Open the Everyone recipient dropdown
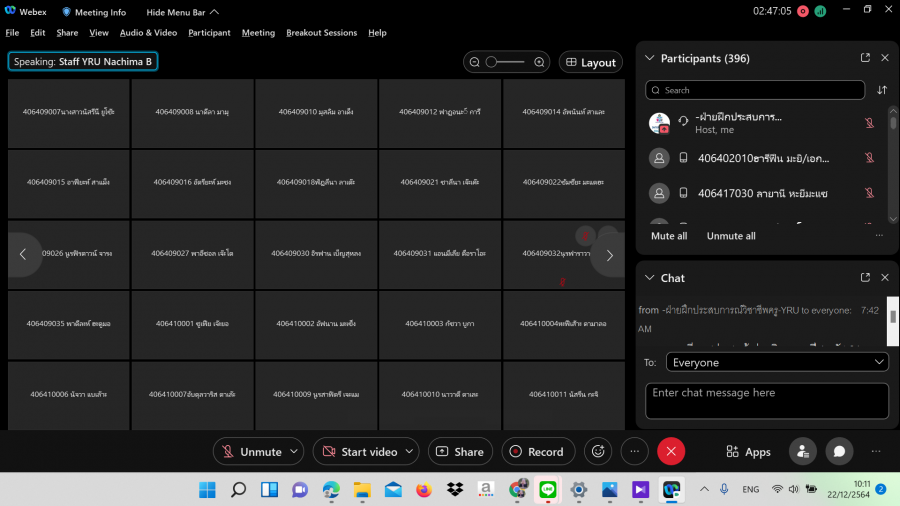Screen dimensions: 900x506 766,362
